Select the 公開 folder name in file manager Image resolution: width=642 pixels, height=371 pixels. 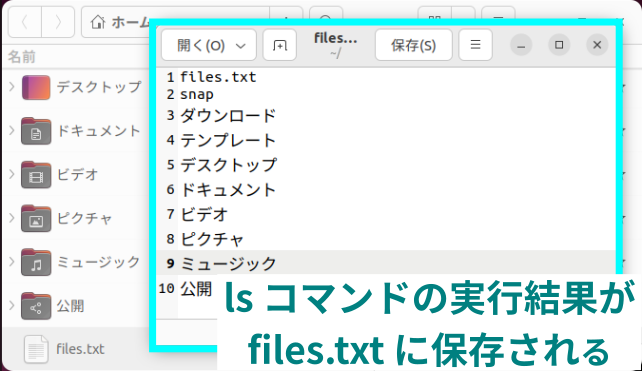click(70, 306)
